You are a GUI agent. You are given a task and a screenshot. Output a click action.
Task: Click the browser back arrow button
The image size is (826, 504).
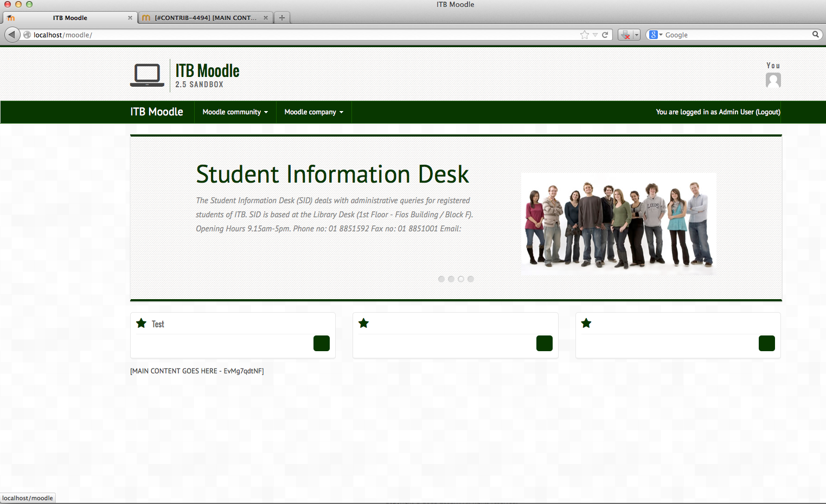coord(12,35)
